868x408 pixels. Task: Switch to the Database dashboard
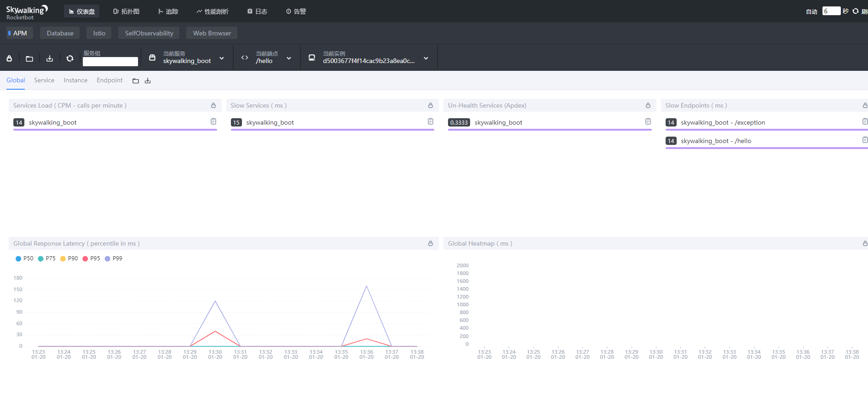60,33
